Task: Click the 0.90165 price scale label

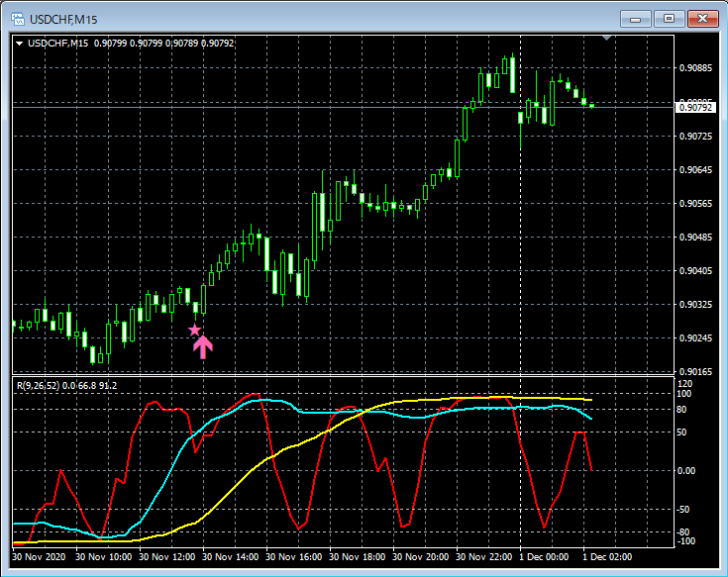Action: [x=696, y=372]
